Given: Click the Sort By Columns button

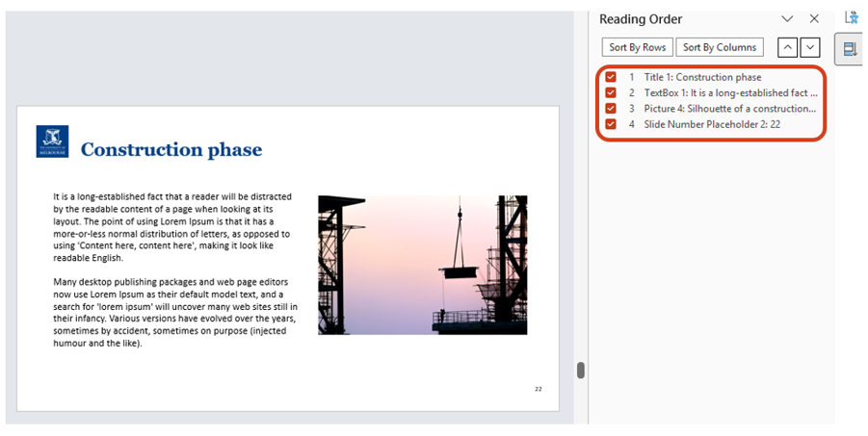Looking at the screenshot, I should (x=719, y=47).
